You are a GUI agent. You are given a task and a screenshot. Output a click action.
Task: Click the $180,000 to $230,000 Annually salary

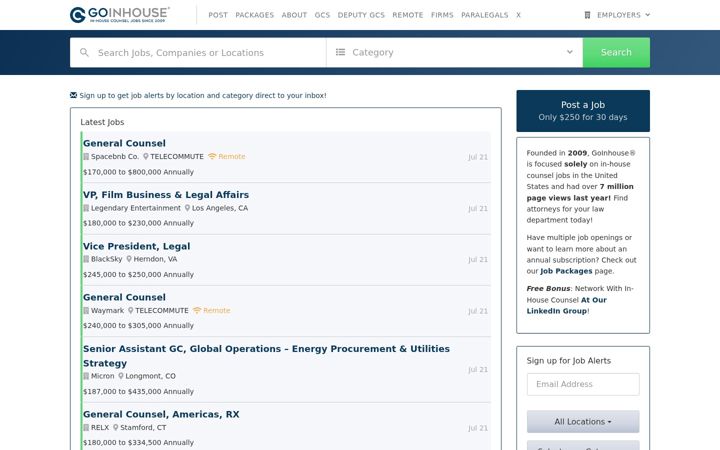point(138,223)
